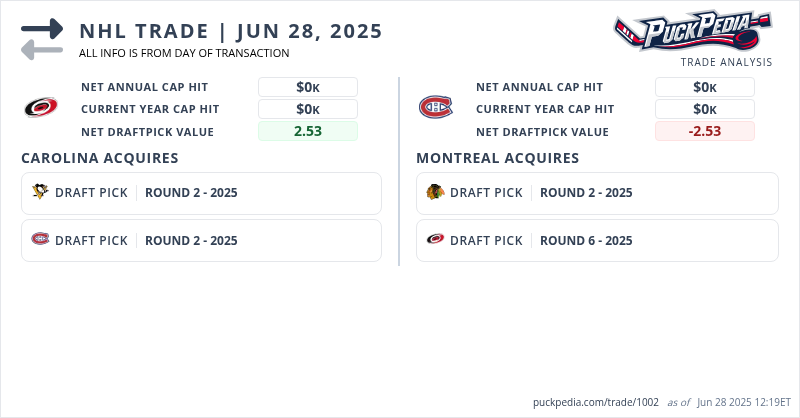Open the Pittsburgh Round 2 - 2025 pick row
Screen dimensions: 800x418
point(201,193)
